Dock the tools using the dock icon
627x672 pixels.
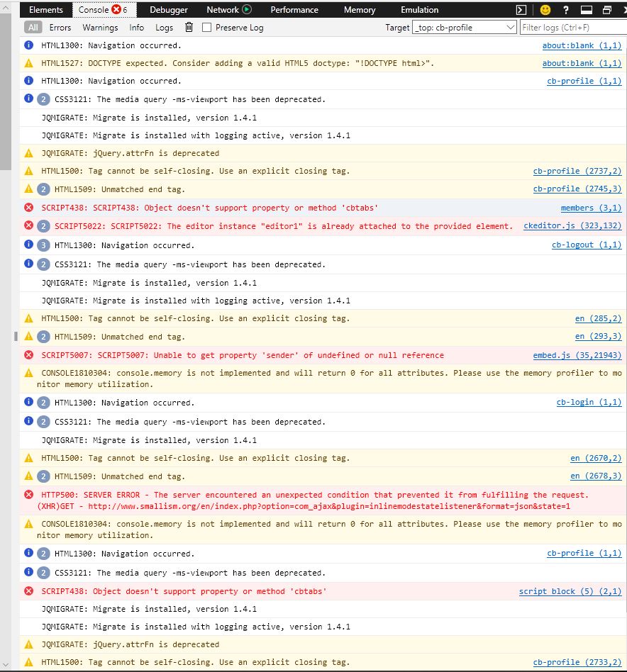pos(587,9)
